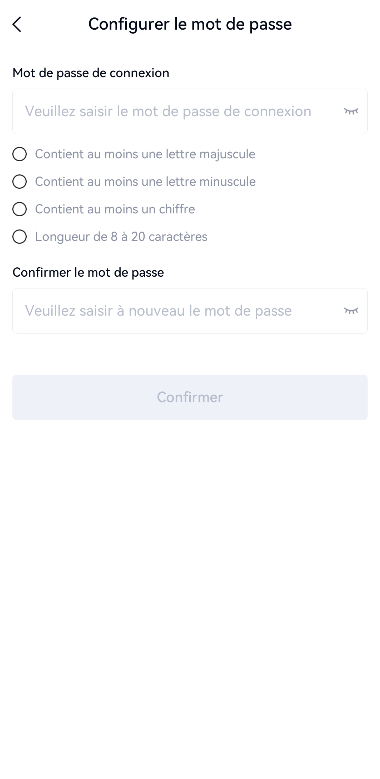Click the 'Configurer le mot de passe' page title
This screenshot has height=779, width=380.
190,24
